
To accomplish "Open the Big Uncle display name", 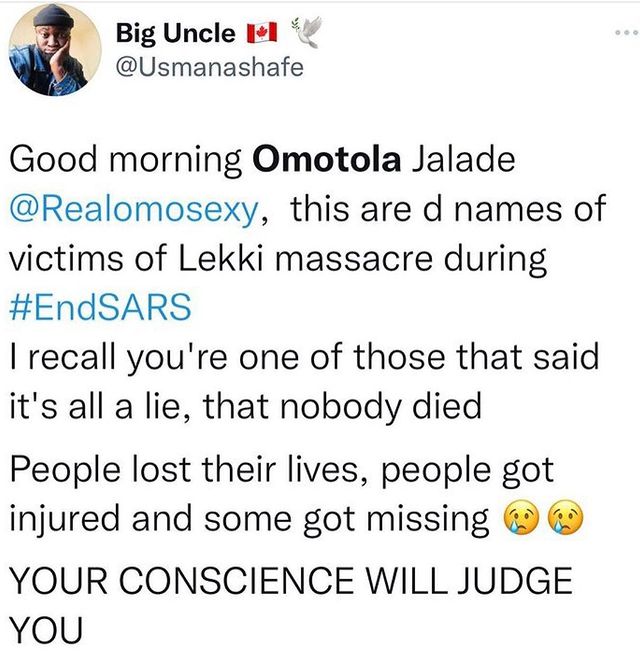I will (x=176, y=33).
